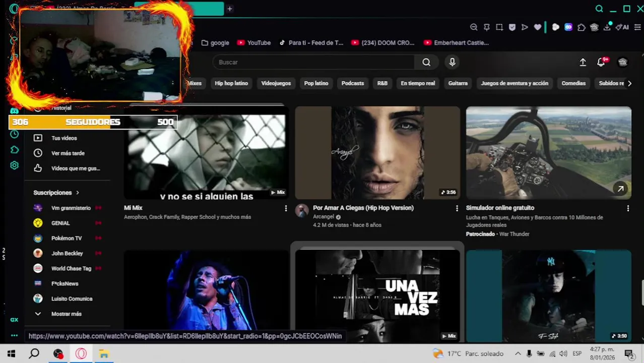Open the puzzle-piece extensions icon in toolbar
The width and height of the screenshot is (644, 363).
tap(582, 27)
